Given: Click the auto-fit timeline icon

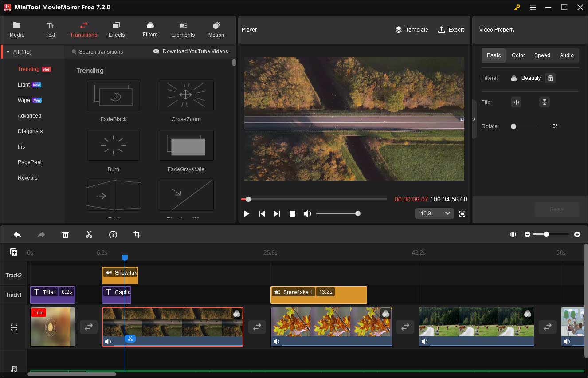Looking at the screenshot, I should pos(513,234).
